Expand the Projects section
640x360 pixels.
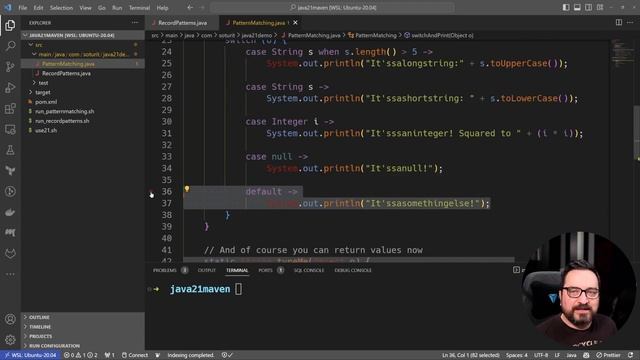(83, 336)
